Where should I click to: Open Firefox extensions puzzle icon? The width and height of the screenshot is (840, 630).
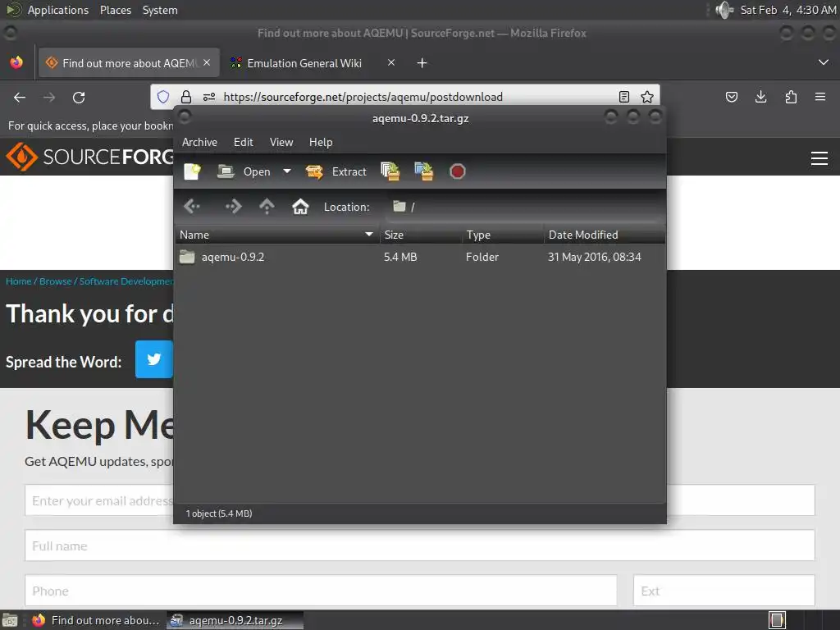coord(791,97)
